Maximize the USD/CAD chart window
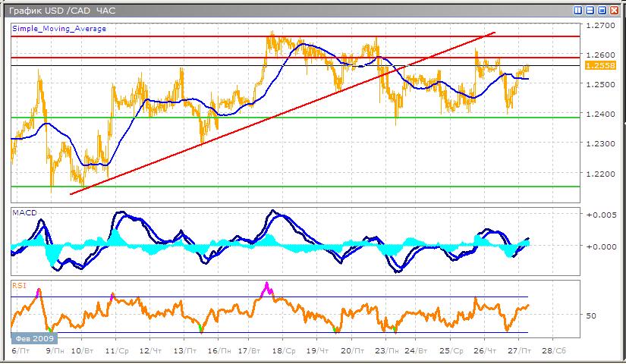The height and width of the screenshot is (364, 626). pyautogui.click(x=602, y=10)
